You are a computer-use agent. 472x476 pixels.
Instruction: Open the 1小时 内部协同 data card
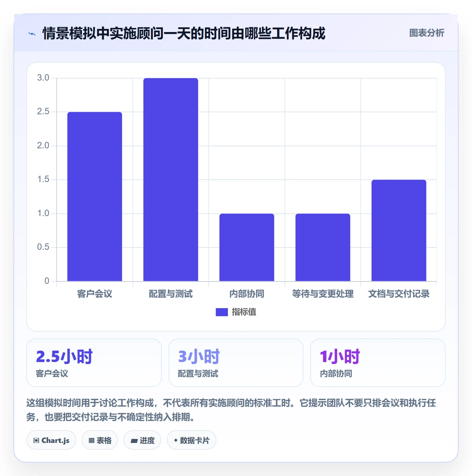click(x=378, y=363)
